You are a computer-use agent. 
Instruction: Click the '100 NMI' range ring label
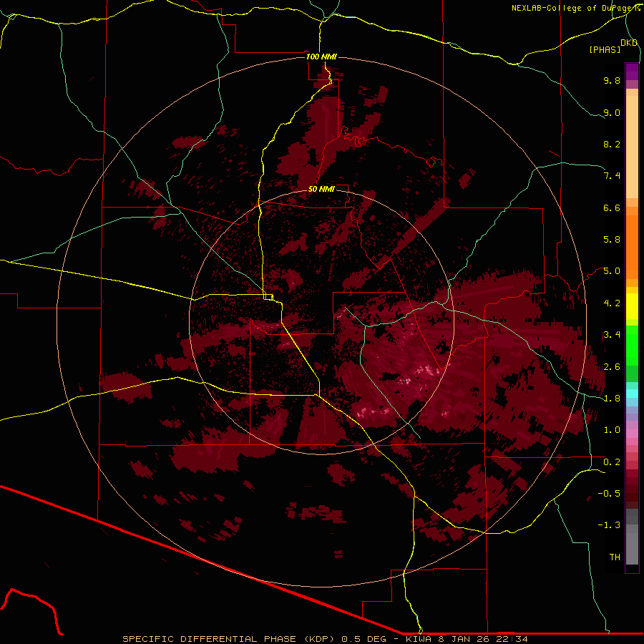(x=321, y=57)
